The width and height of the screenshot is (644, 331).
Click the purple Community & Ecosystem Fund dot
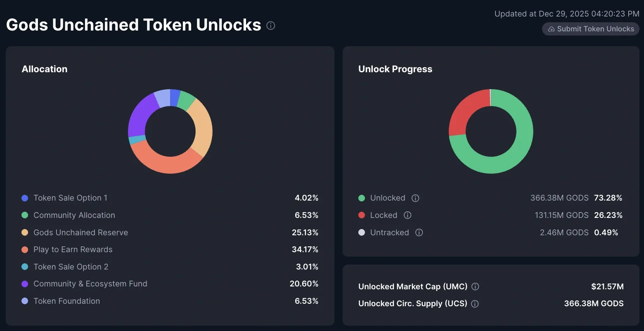(x=25, y=284)
